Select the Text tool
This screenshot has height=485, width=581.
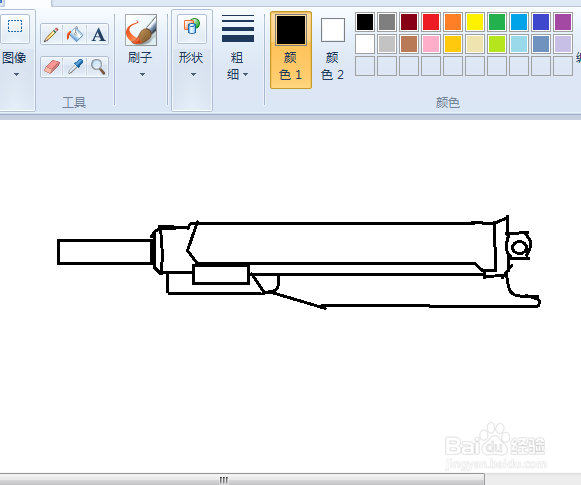[x=98, y=34]
